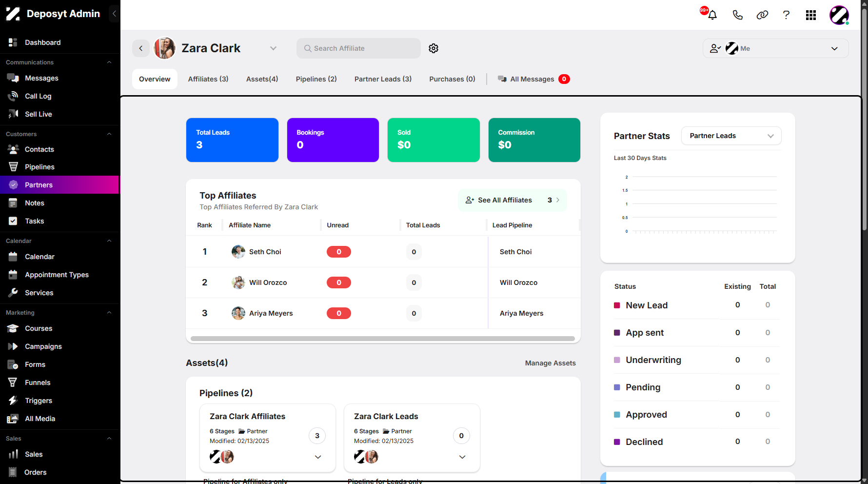Go back using the left arrow button

click(x=141, y=48)
